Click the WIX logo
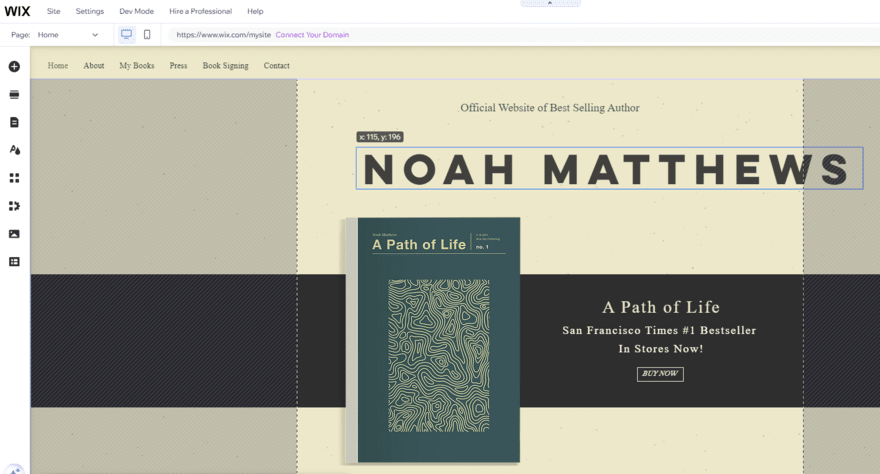 click(x=17, y=11)
